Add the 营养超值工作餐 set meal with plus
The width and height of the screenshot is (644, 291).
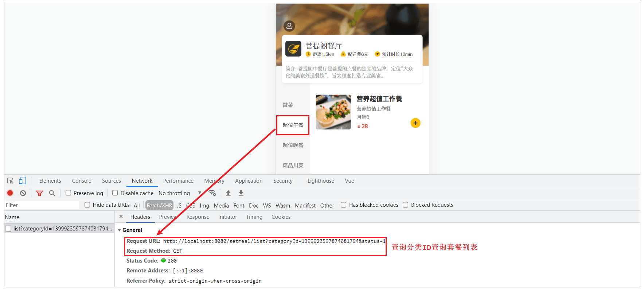pyautogui.click(x=415, y=123)
